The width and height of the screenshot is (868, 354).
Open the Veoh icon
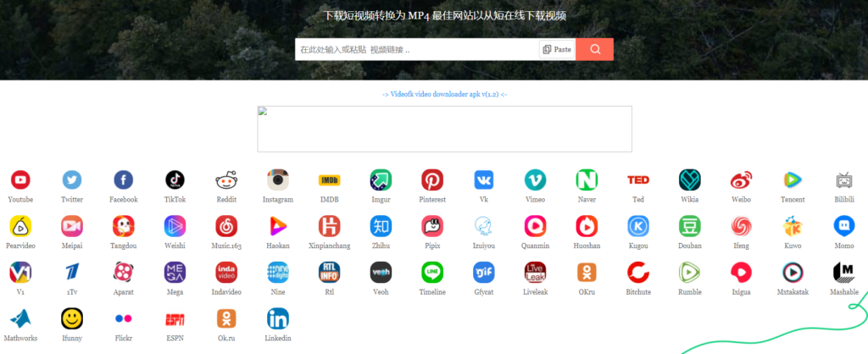click(x=381, y=272)
